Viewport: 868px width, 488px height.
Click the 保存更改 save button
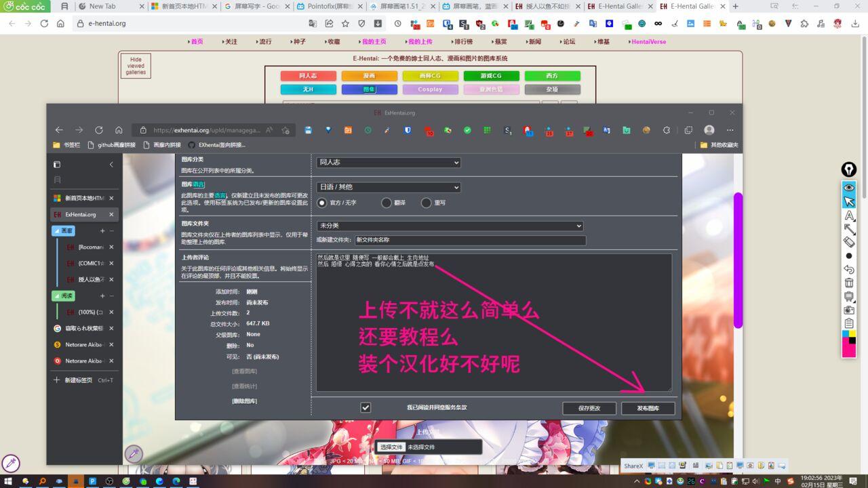click(x=589, y=408)
